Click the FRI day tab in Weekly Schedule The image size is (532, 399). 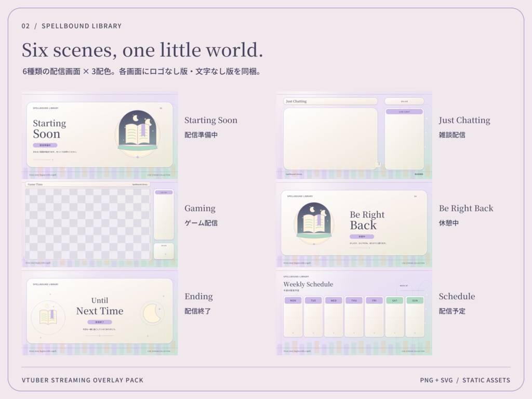(x=374, y=301)
